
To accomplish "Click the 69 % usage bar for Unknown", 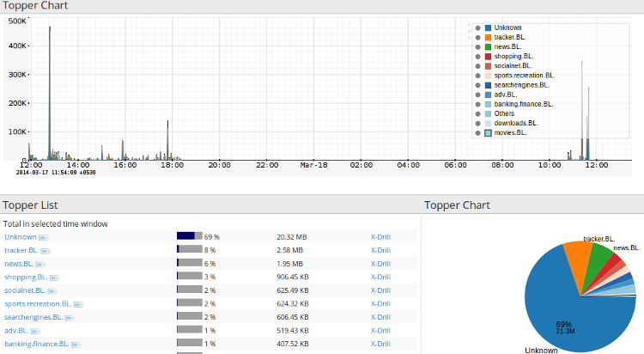I will [190, 236].
